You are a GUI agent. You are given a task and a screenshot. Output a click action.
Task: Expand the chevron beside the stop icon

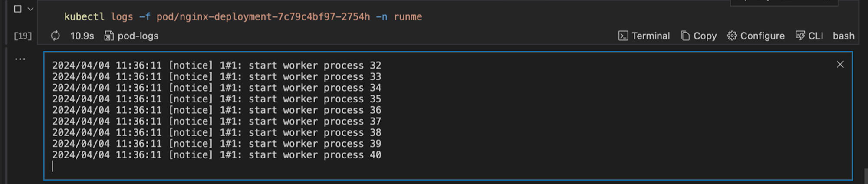coord(30,9)
